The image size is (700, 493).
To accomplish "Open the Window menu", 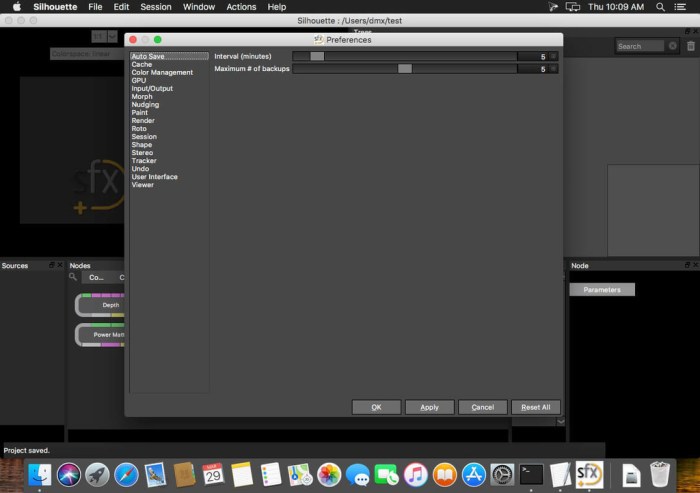I will tap(199, 7).
